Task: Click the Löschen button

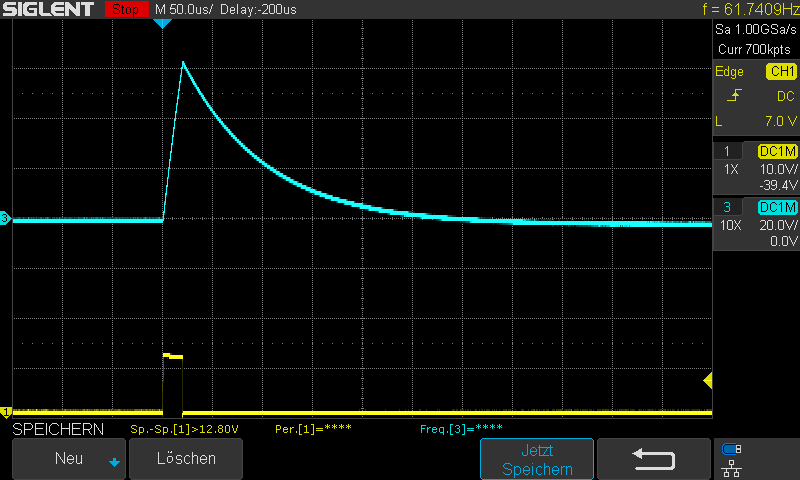Action: coord(186,459)
